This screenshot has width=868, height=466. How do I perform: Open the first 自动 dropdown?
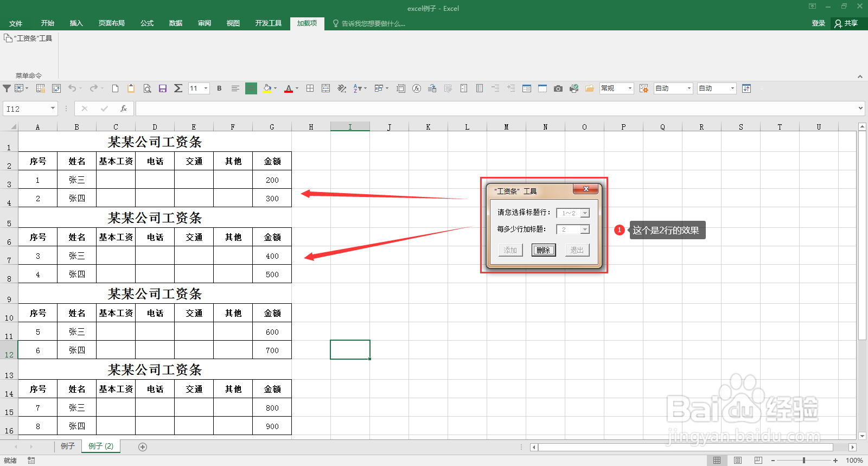coord(689,88)
